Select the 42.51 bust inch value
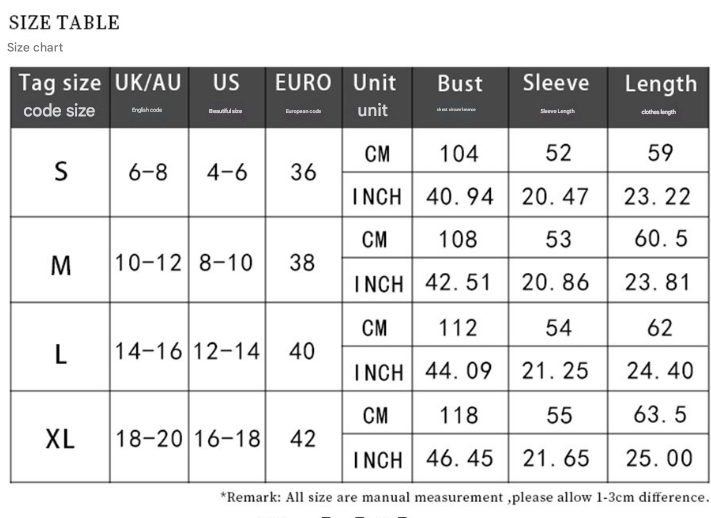 [x=459, y=283]
